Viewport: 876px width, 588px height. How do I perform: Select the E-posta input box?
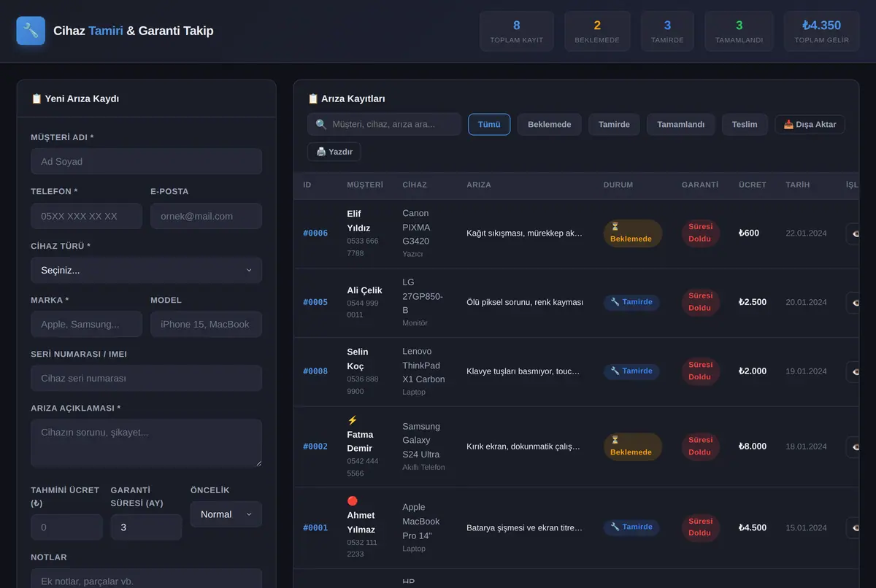206,216
